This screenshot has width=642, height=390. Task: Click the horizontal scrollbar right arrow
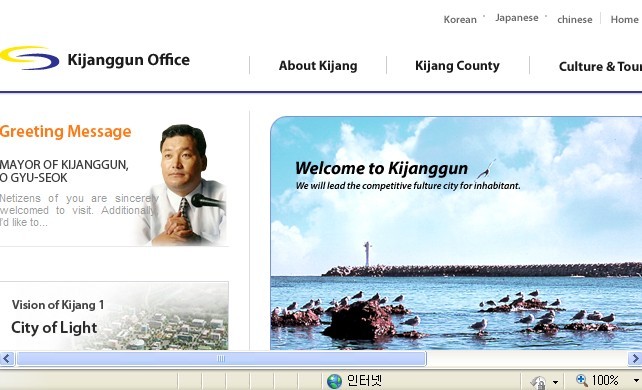tap(635, 359)
